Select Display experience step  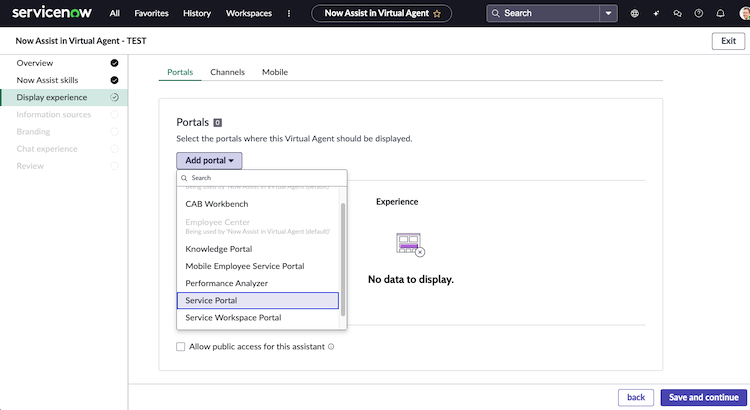[64, 97]
